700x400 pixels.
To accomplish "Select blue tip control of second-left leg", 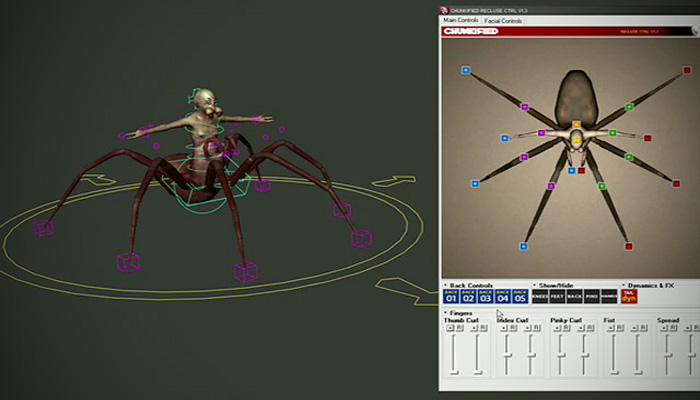I will (475, 183).
